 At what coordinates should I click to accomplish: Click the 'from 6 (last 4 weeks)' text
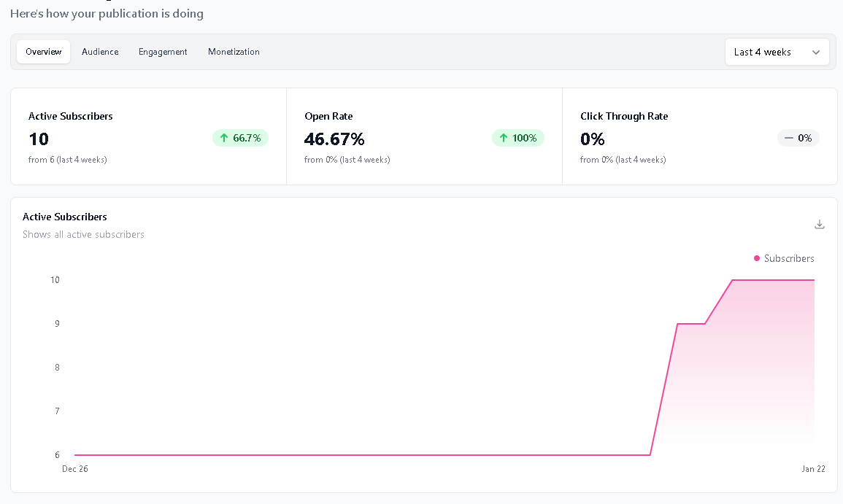[68, 160]
